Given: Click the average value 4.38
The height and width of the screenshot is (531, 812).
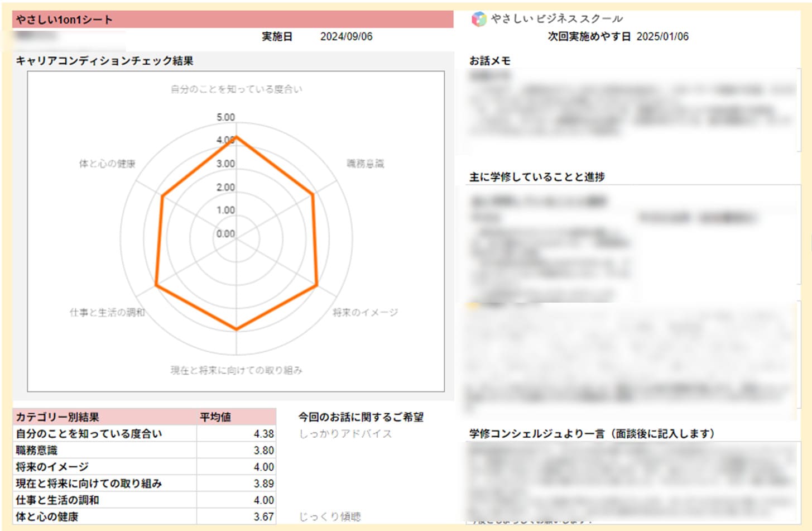Looking at the screenshot, I should tap(263, 434).
